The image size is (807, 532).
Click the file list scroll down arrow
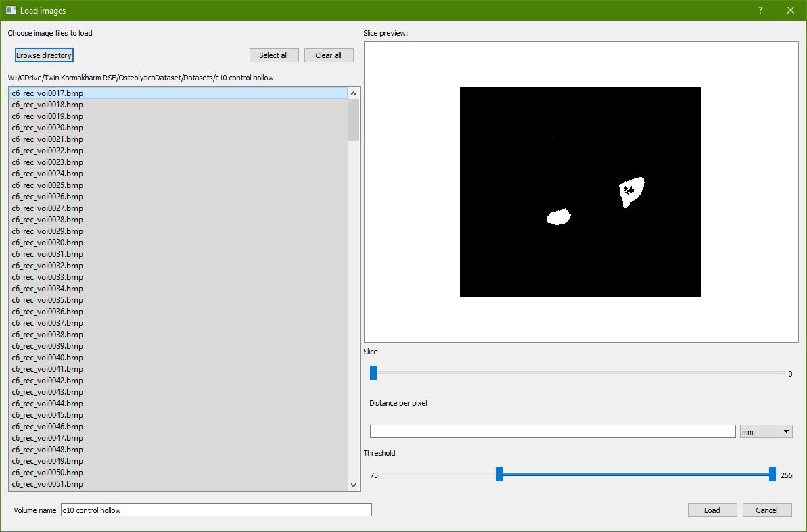[x=353, y=485]
